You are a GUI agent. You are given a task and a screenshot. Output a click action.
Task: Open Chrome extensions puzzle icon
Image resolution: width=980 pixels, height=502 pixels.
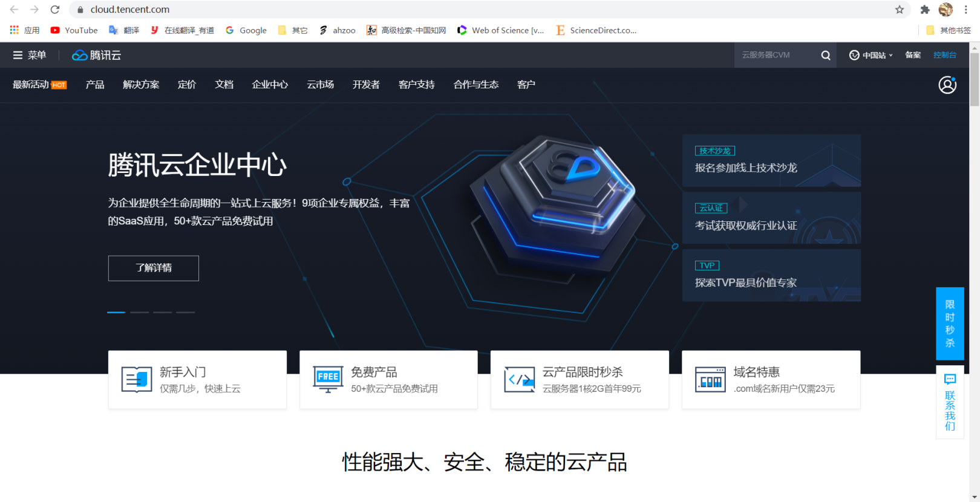click(925, 10)
